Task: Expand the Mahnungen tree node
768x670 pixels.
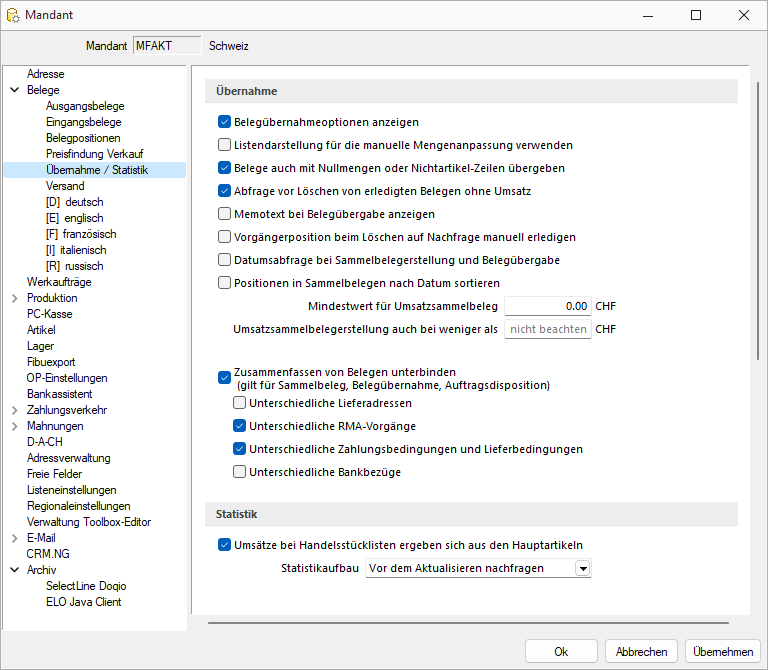Action: (15, 427)
